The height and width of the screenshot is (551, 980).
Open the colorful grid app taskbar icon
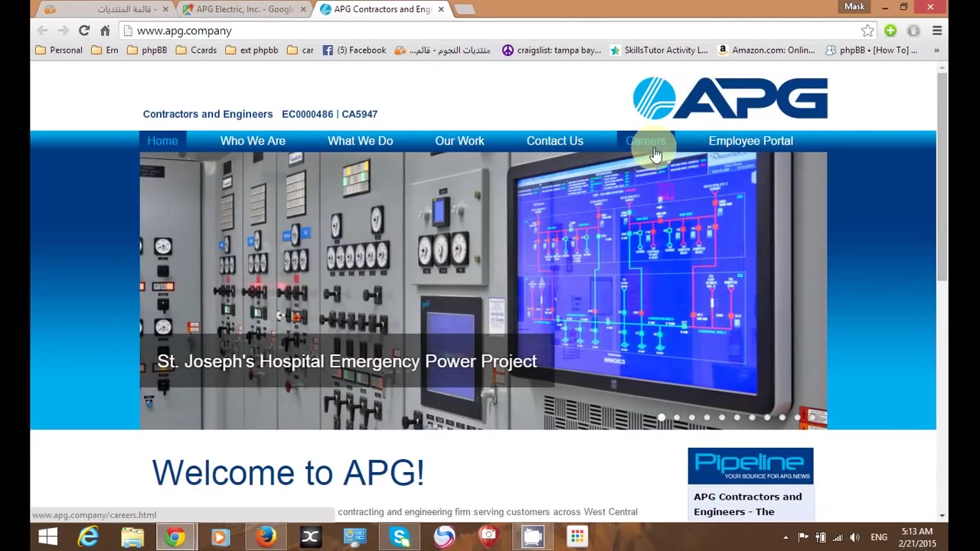(577, 537)
